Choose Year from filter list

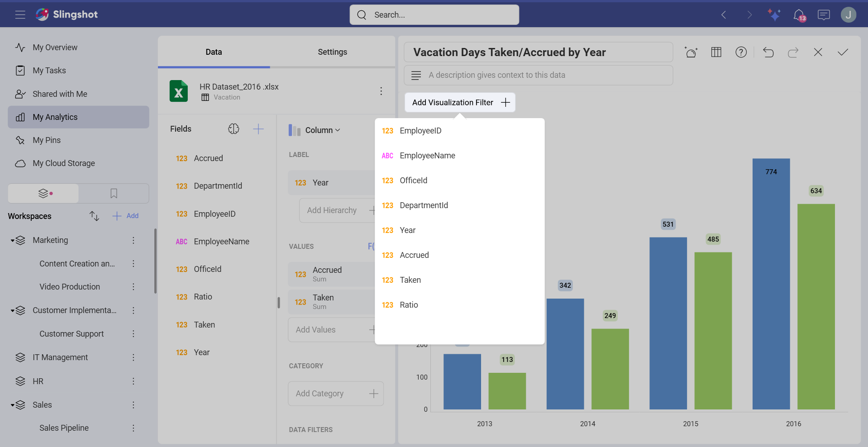tap(460, 230)
